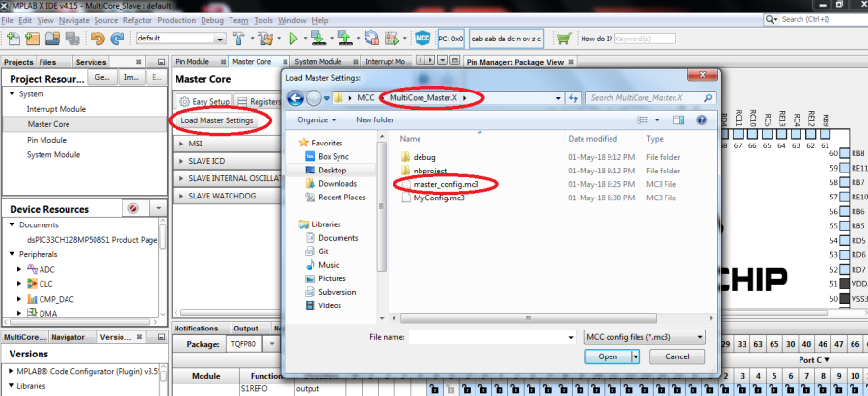Viewport: 868px width, 396px height.
Task: Click the Load Master Settings button
Action: pos(217,120)
